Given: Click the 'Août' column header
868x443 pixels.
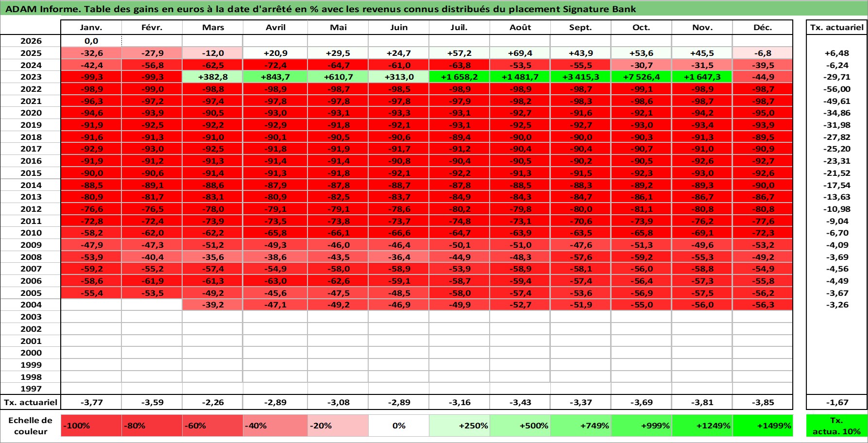Looking at the screenshot, I should coord(520,27).
